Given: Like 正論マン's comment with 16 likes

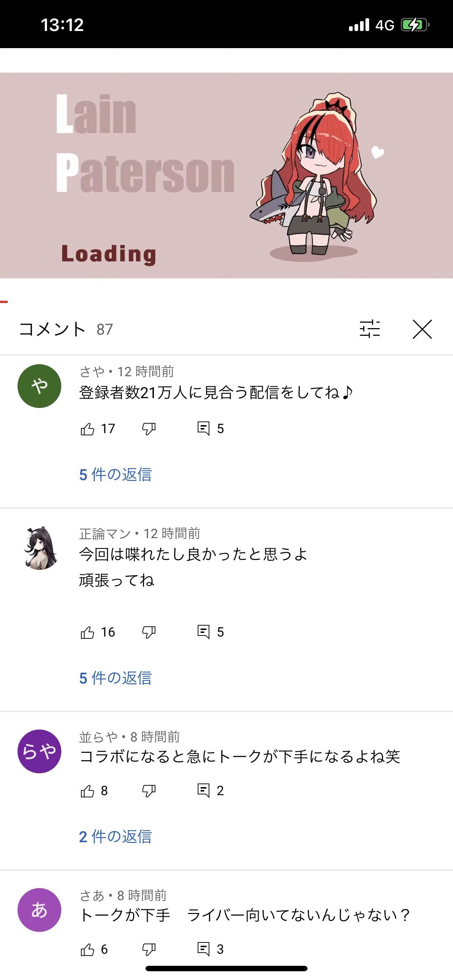Looking at the screenshot, I should [x=88, y=632].
